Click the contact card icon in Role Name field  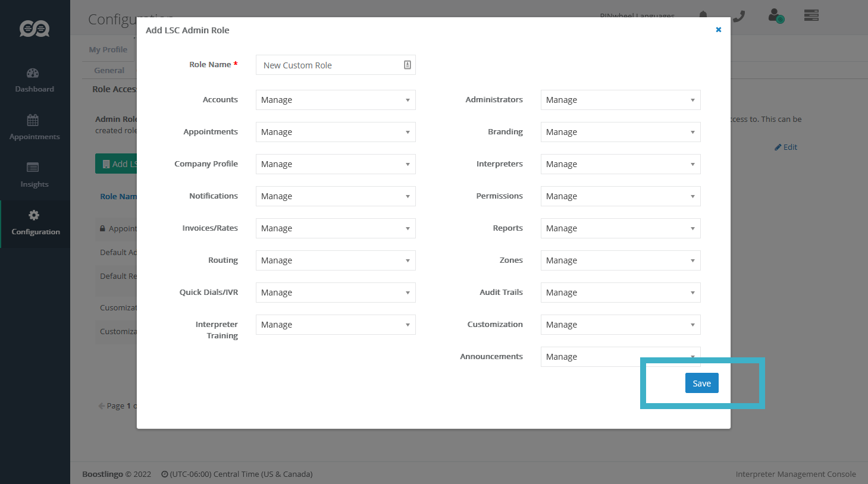tap(408, 65)
